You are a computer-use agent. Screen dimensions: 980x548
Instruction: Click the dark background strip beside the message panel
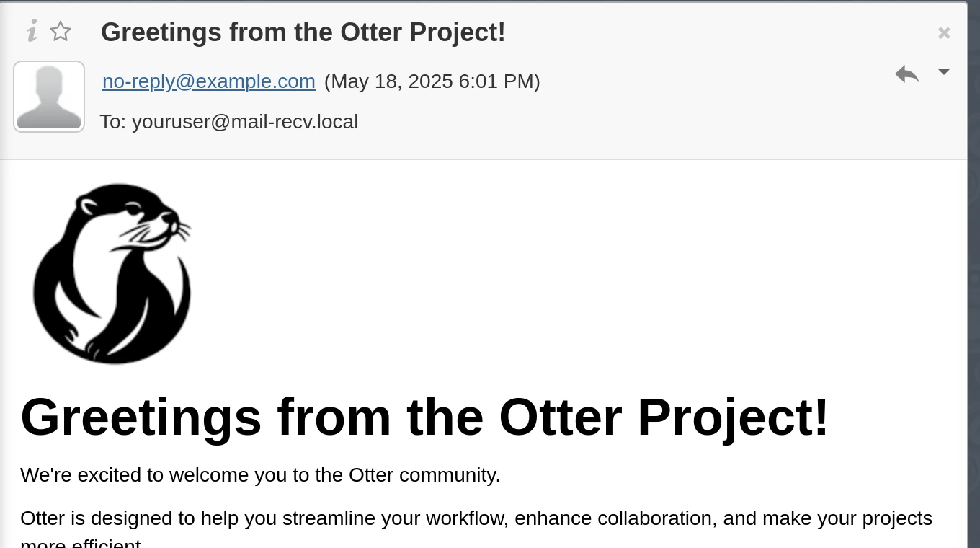click(974, 274)
